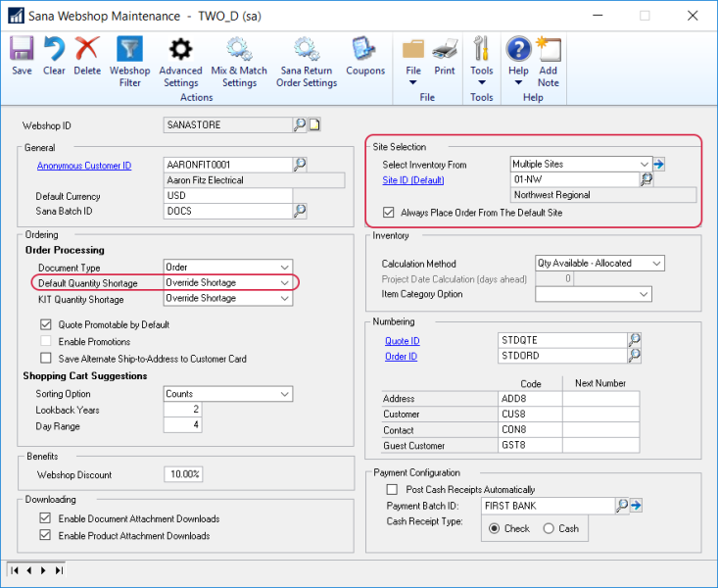
Task: Click the Quote ID link
Action: point(402,341)
